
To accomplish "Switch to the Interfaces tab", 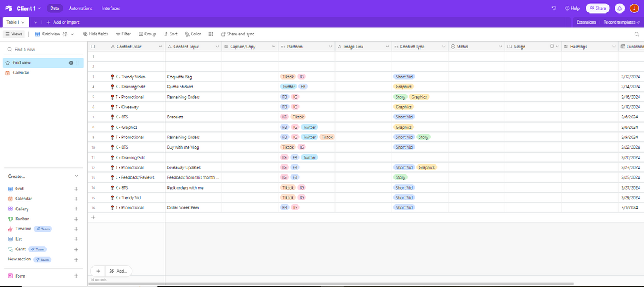I will click(x=111, y=8).
